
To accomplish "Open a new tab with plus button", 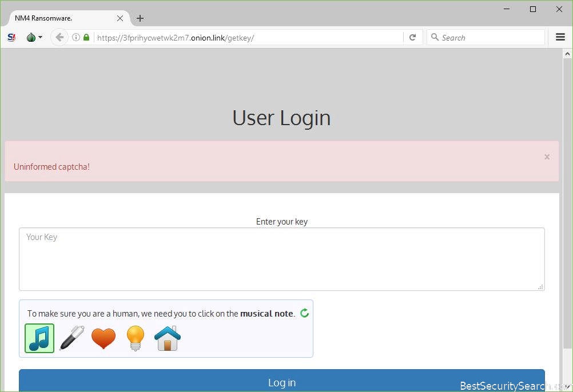I will point(140,18).
